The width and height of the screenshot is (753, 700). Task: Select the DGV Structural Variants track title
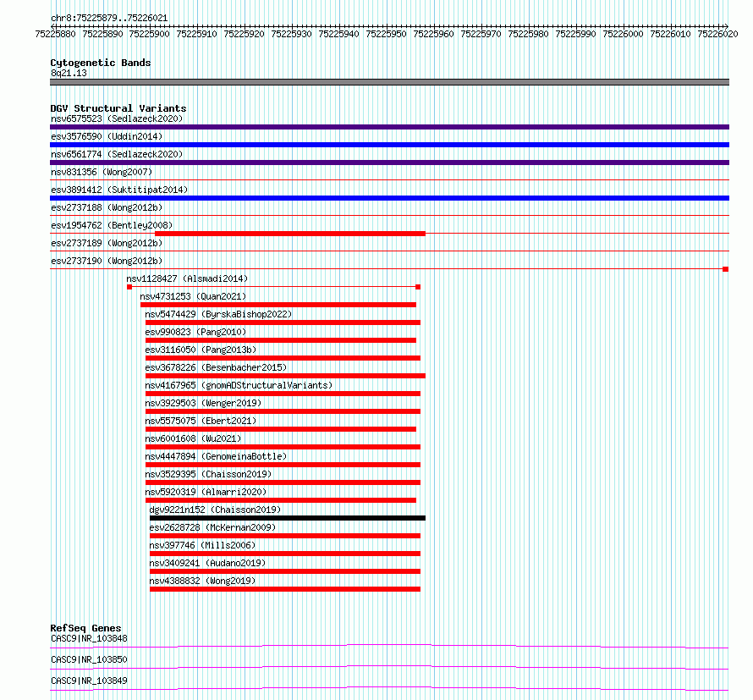[118, 108]
